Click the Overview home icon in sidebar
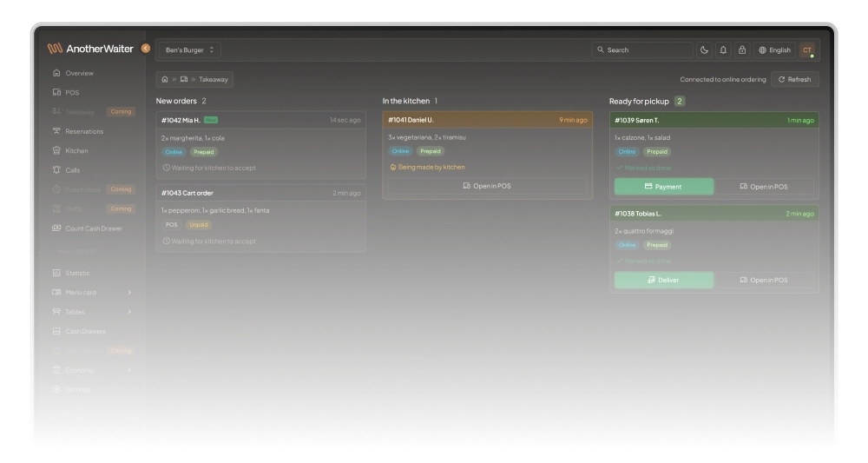Image resolution: width=868 pixels, height=463 pixels. coord(56,73)
